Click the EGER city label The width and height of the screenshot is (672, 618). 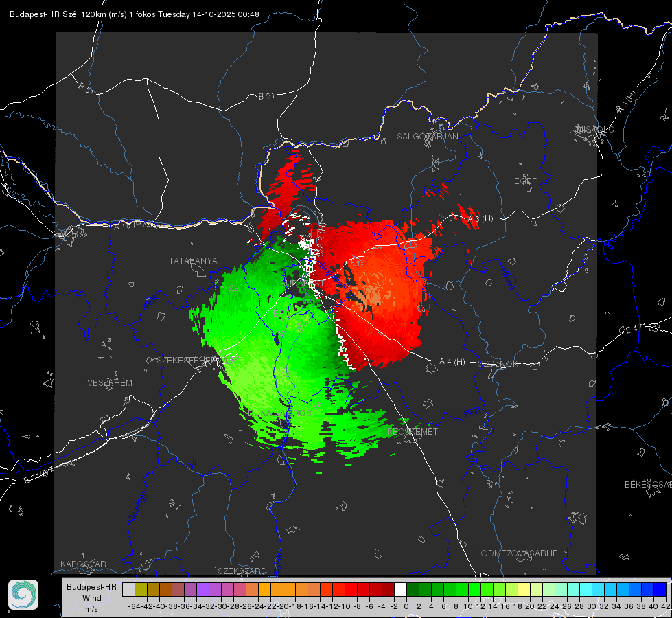(x=526, y=181)
